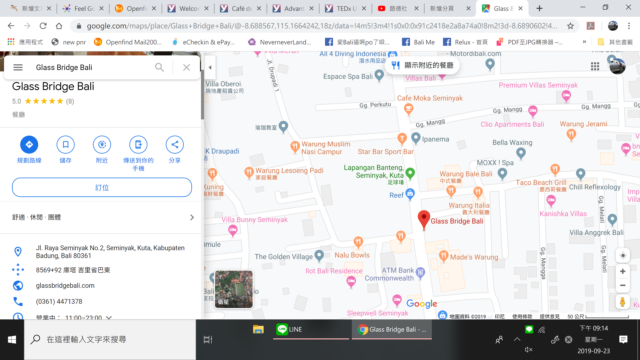
Task: Click the blue directions icon
Action: pos(29,144)
